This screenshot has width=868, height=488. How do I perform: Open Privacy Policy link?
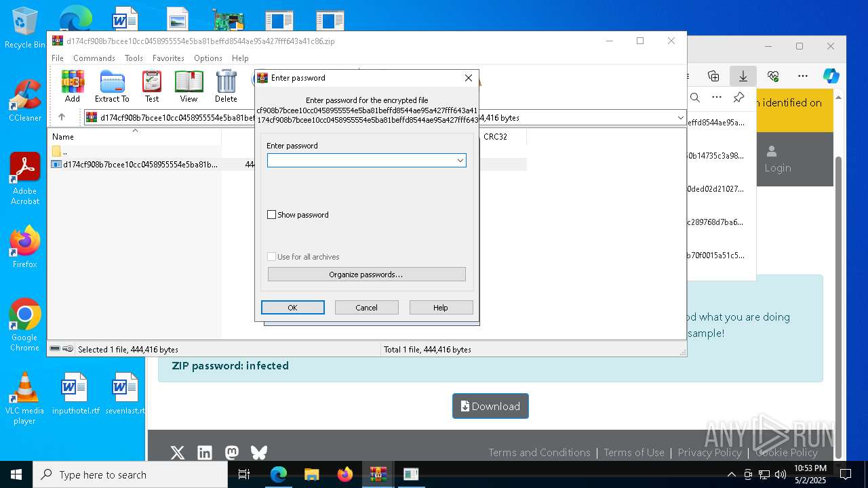709,453
